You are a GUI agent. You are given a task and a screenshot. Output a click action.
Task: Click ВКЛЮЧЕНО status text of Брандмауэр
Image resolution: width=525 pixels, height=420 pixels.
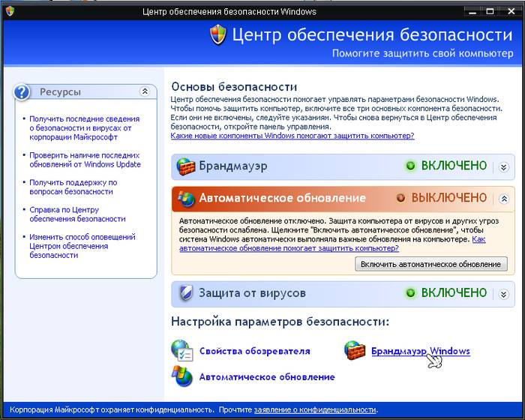454,166
